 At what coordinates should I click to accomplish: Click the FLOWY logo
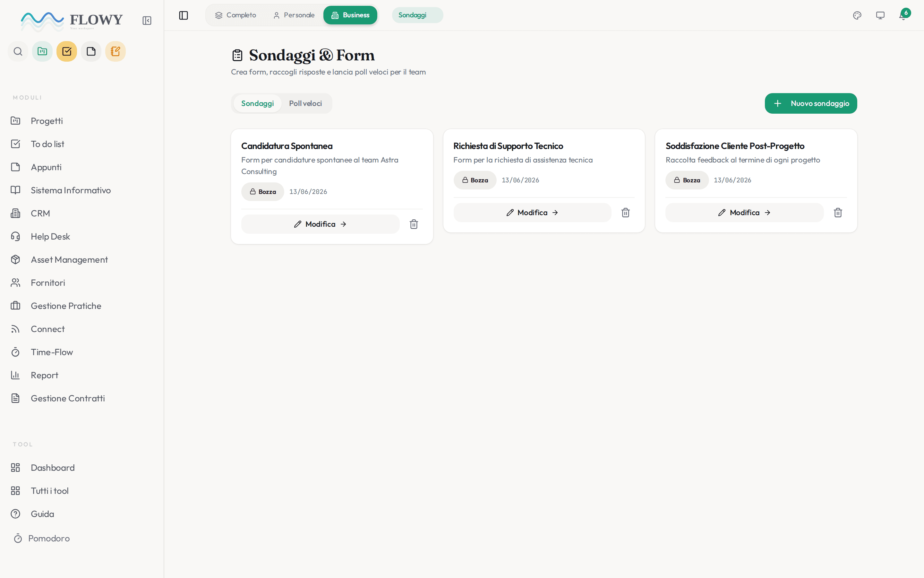coord(72,21)
